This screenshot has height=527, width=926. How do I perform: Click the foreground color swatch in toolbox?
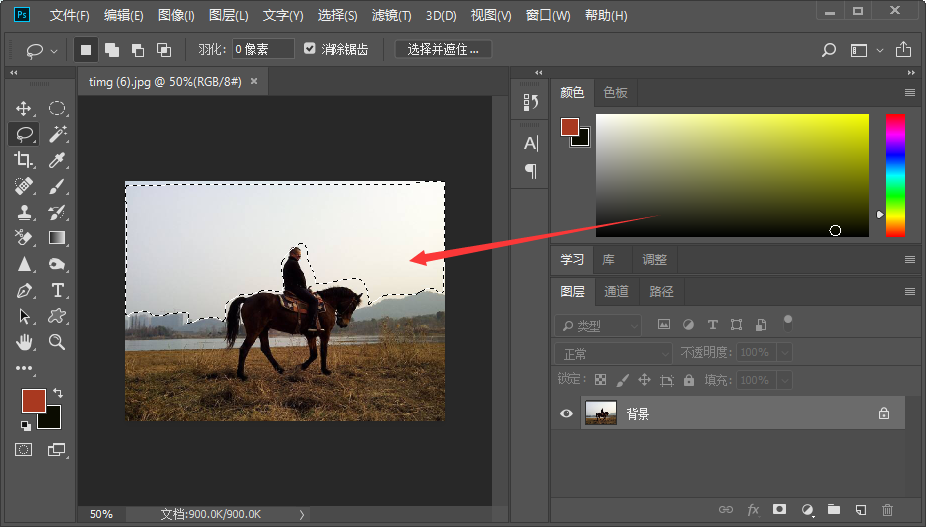coord(33,401)
